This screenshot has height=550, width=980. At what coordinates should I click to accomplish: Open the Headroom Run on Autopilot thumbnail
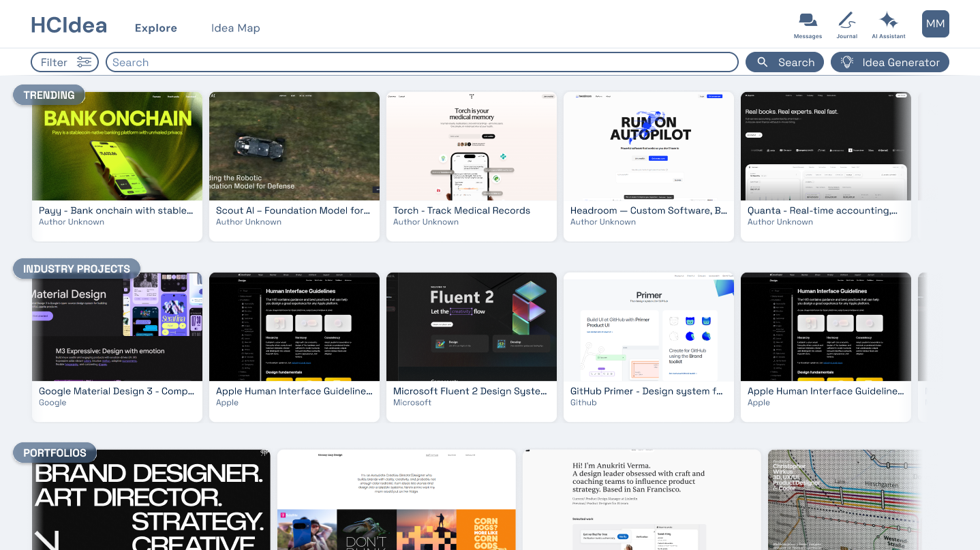point(649,147)
